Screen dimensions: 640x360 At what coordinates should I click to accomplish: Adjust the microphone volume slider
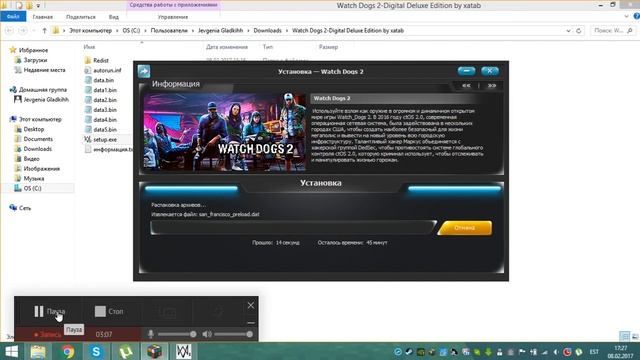tap(177, 334)
